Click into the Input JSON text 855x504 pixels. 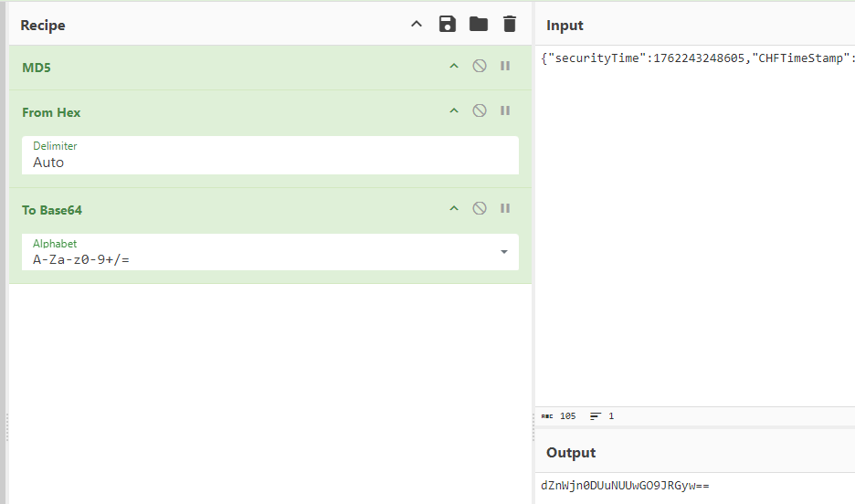(x=696, y=58)
